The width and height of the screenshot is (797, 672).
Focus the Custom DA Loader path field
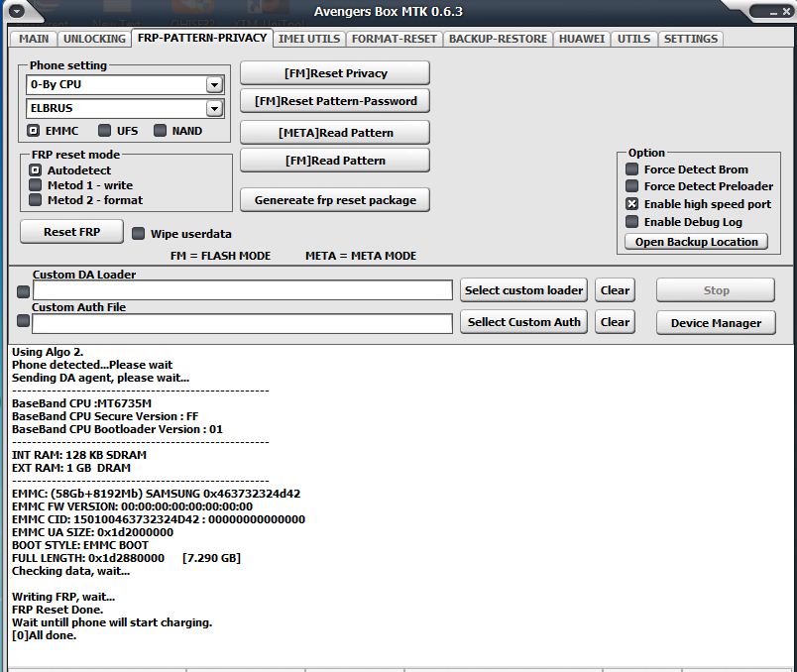click(243, 290)
